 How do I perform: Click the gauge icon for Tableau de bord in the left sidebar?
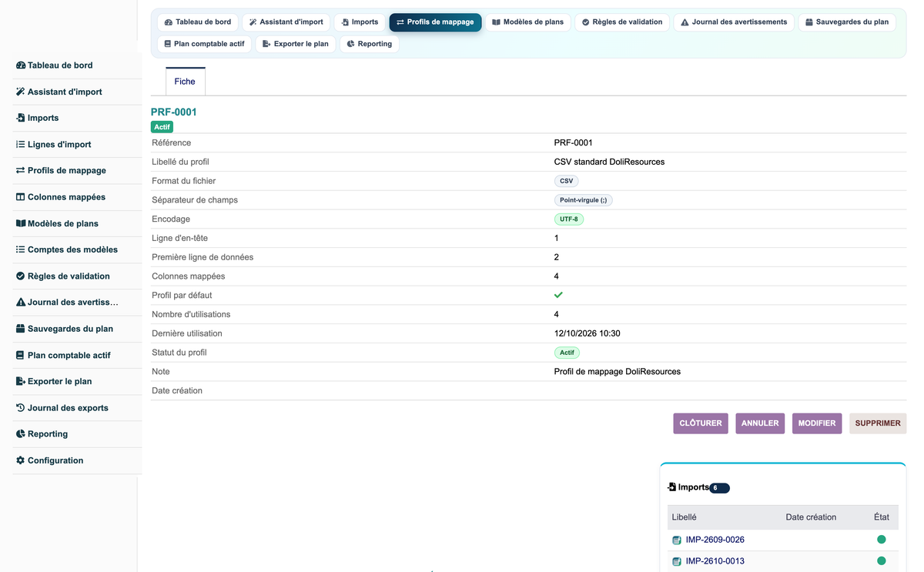21,65
